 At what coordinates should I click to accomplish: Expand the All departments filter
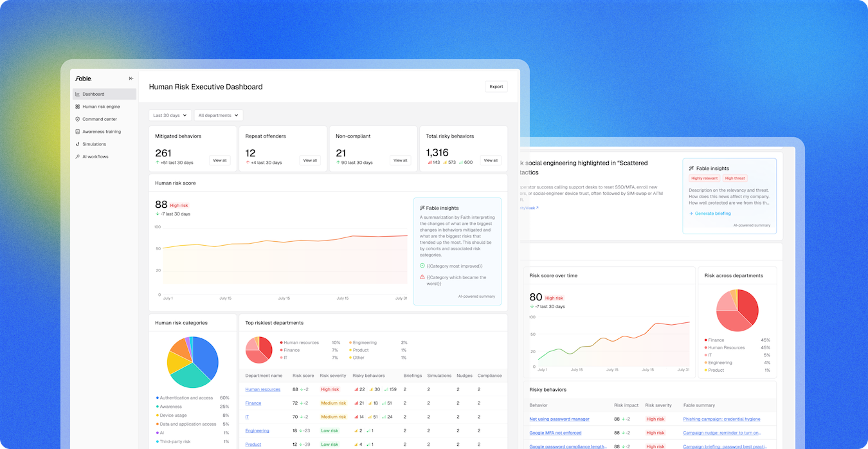(218, 115)
